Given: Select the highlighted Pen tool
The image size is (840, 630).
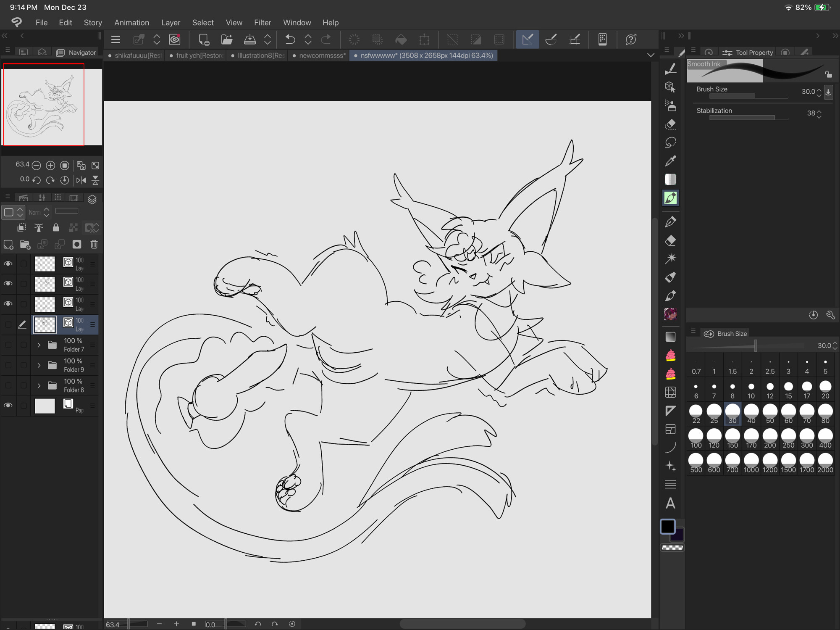Looking at the screenshot, I should click(x=670, y=198).
